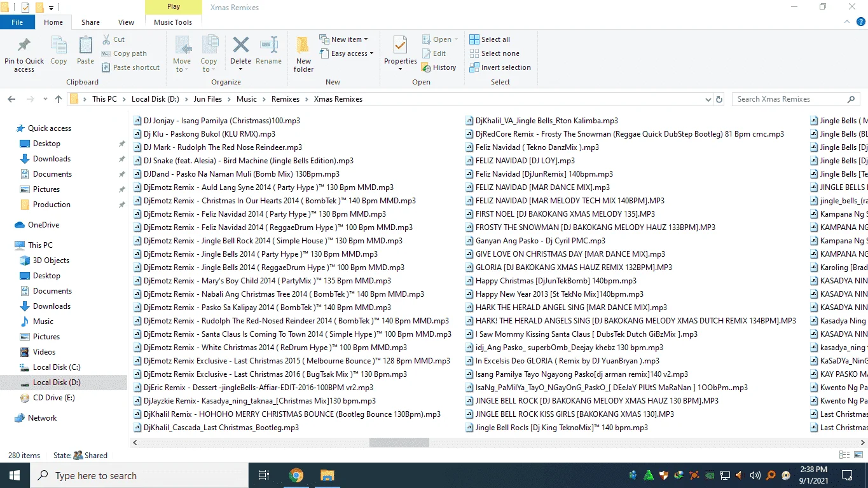Open the New item dropdown
The width and height of the screenshot is (868, 488).
(343, 39)
